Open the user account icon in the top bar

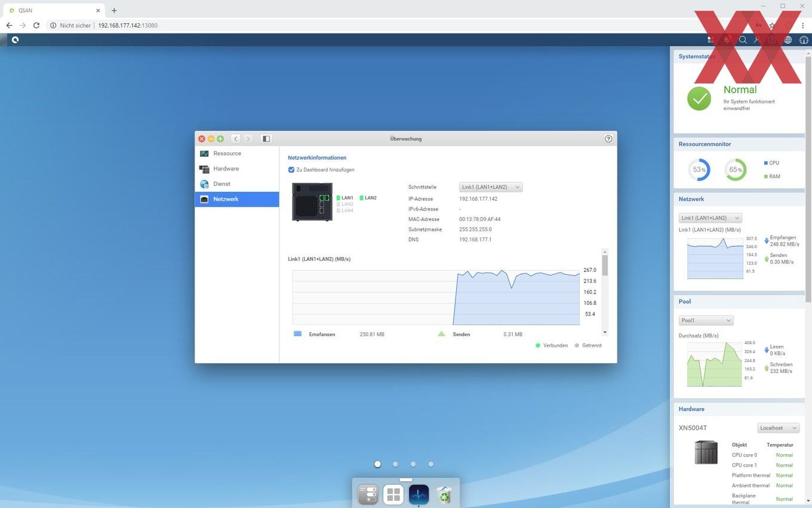click(x=757, y=40)
